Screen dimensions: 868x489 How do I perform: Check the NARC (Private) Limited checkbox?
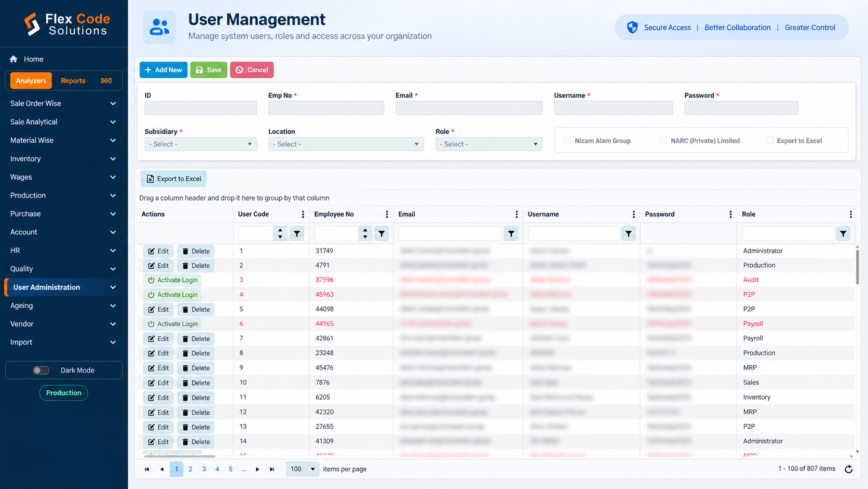pyautogui.click(x=663, y=141)
